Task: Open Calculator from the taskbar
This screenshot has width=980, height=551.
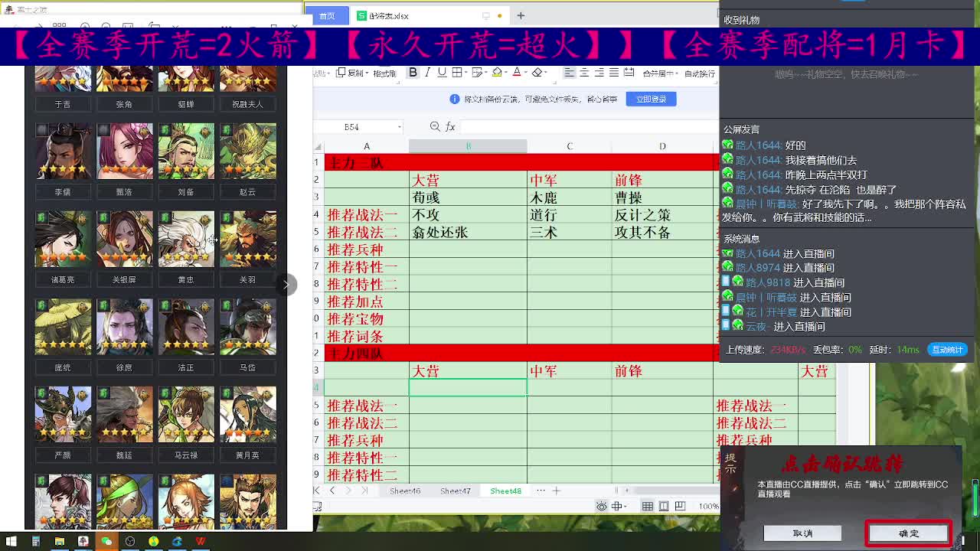Action: pyautogui.click(x=35, y=542)
